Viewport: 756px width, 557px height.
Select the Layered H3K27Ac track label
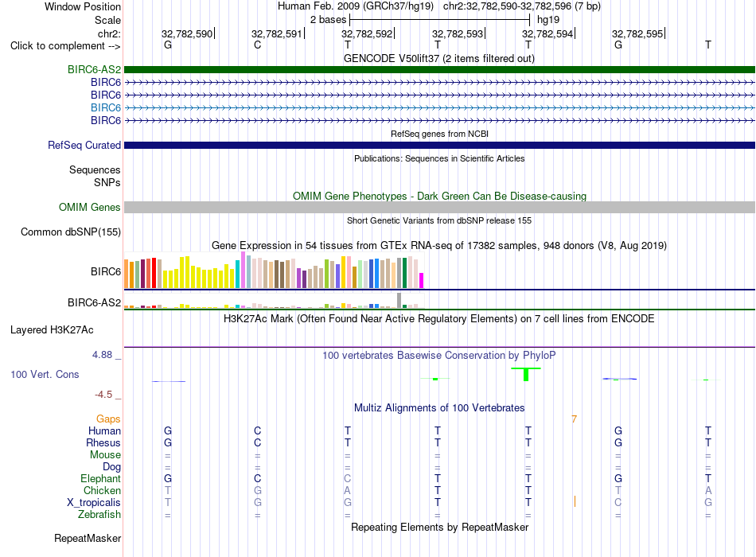(52, 330)
